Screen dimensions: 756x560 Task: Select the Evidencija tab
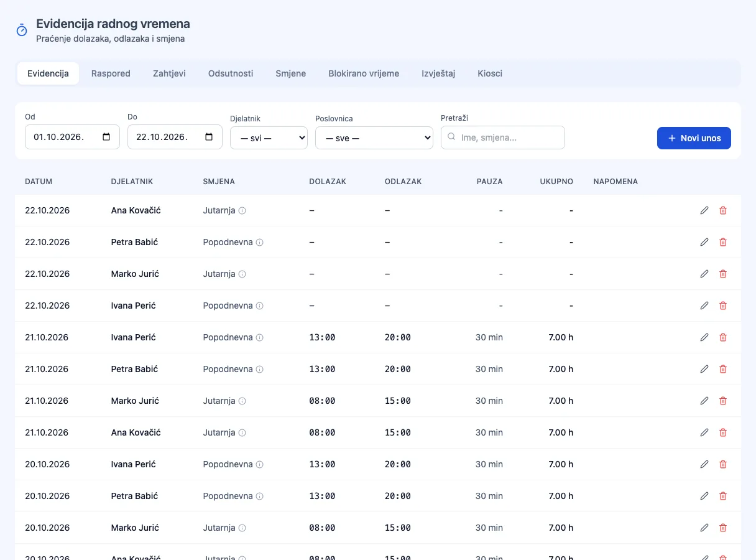[48, 73]
